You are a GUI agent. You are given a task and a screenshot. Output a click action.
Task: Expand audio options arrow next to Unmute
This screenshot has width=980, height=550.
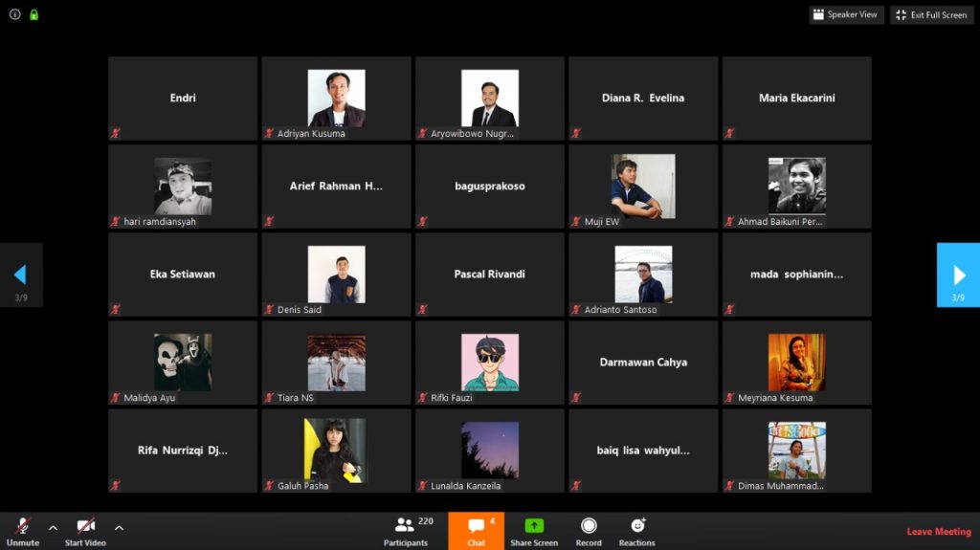(x=53, y=527)
